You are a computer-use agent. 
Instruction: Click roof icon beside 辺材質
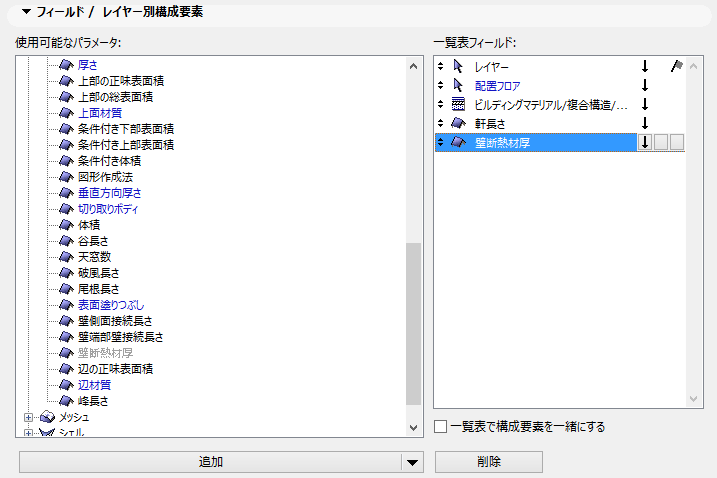66,385
